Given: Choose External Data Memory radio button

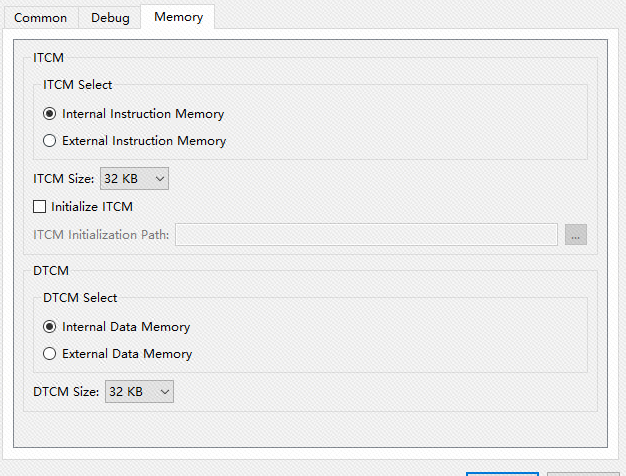Looking at the screenshot, I should [50, 354].
